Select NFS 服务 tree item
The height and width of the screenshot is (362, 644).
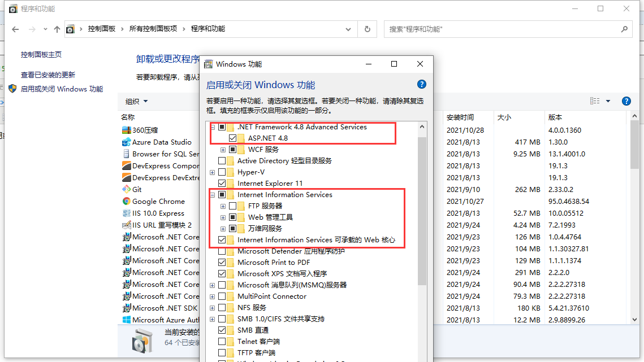coord(252,307)
